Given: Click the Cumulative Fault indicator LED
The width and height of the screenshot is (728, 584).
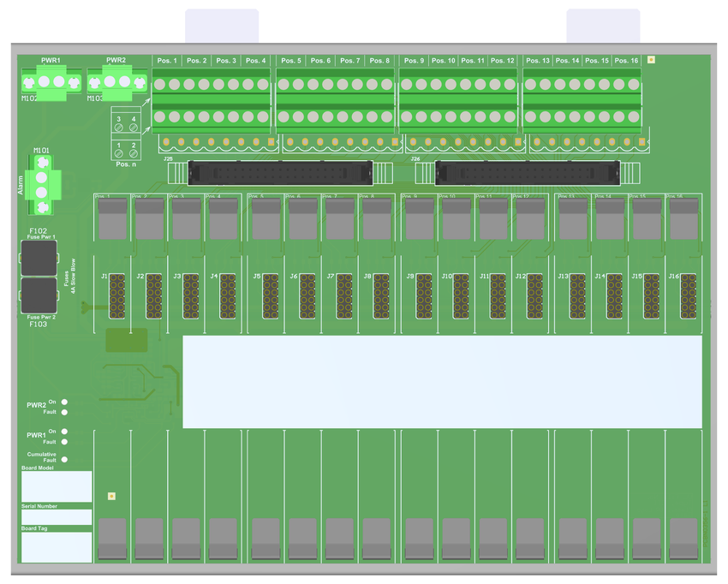Looking at the screenshot, I should (64, 460).
